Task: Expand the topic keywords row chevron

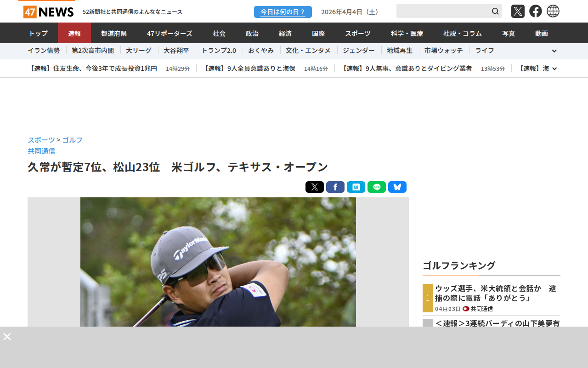Action: pos(554,51)
